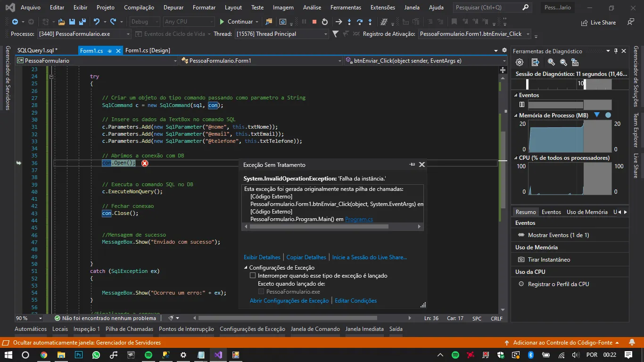The image size is (644, 362).
Task: Click the Restart debugging icon
Action: click(324, 22)
